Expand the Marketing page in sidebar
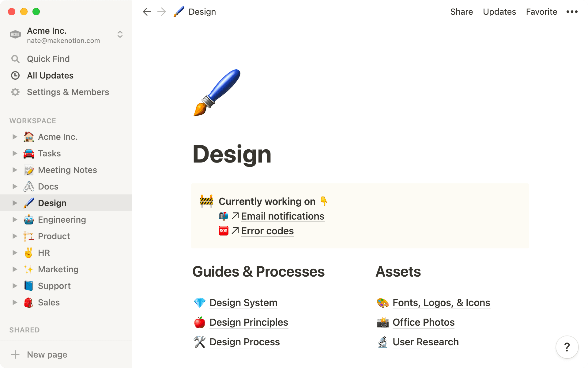 pyautogui.click(x=15, y=269)
